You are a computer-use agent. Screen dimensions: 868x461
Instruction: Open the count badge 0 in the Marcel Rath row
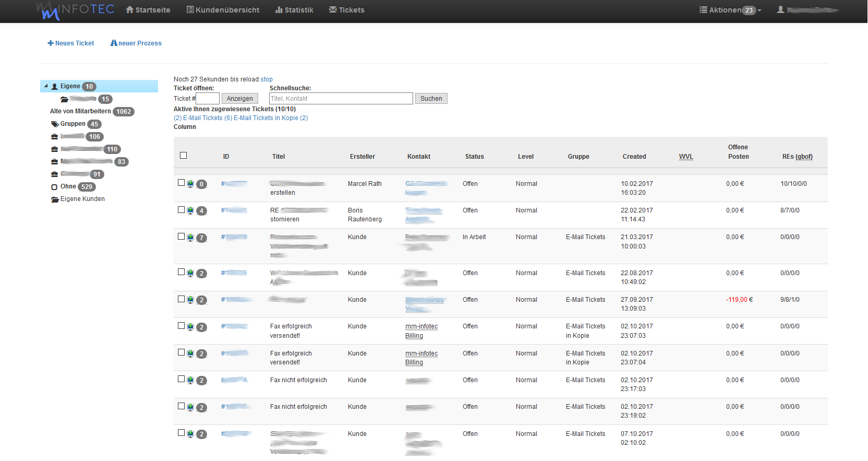[201, 184]
